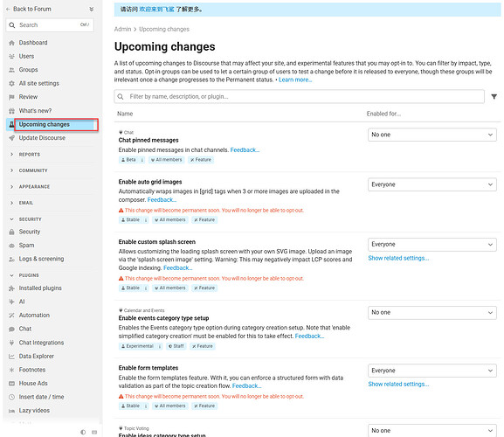Collapse sidebar sections with the double chevron
This screenshot has height=437, width=504.
(92, 9)
